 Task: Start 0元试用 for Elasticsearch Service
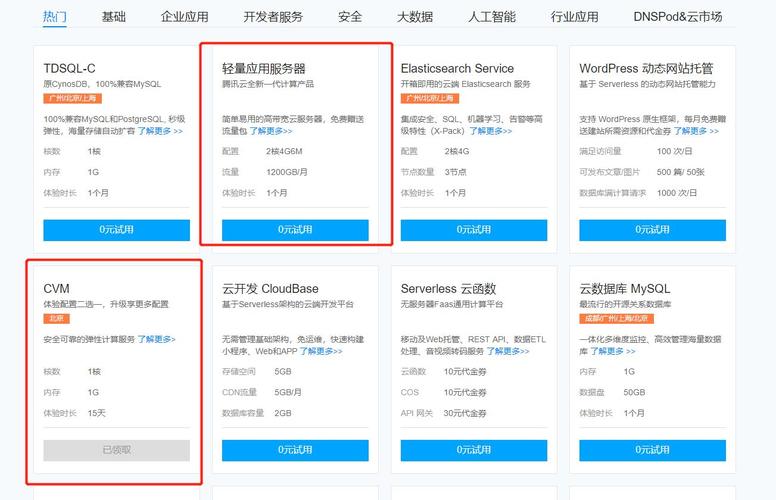point(474,230)
